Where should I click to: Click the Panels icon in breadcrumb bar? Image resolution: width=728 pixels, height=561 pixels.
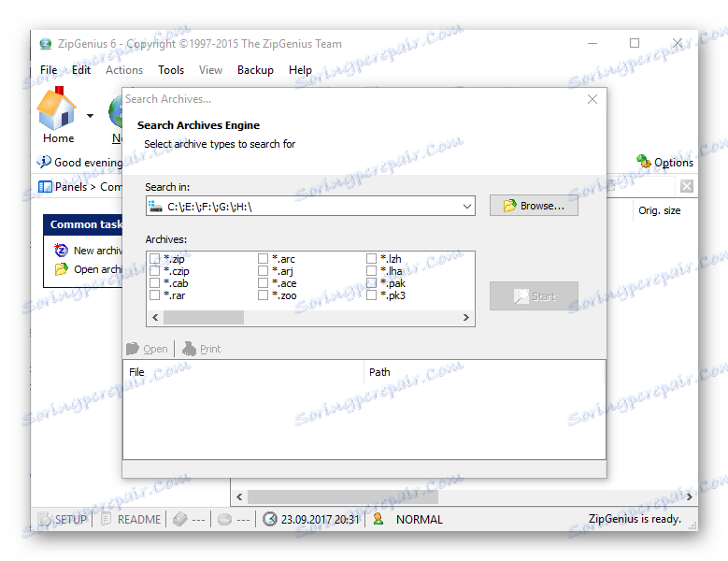point(45,187)
